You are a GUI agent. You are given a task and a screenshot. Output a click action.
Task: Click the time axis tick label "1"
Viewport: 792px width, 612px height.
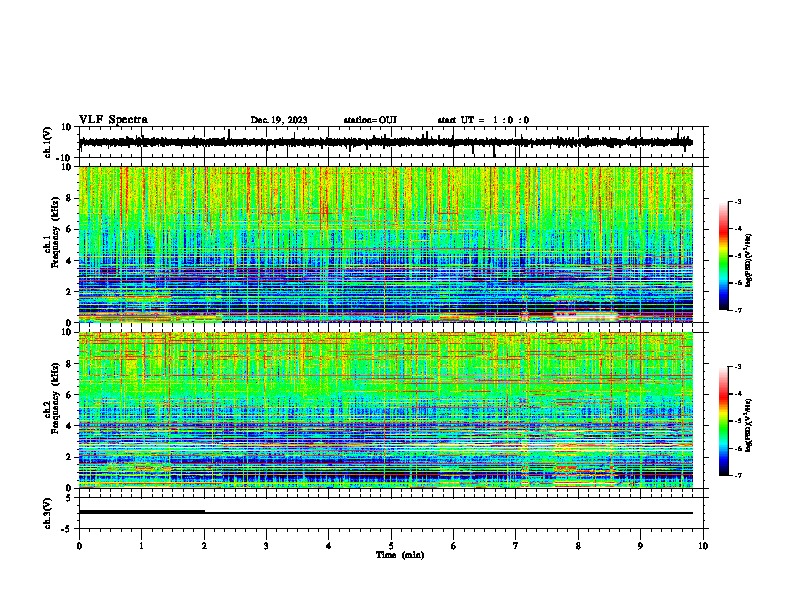click(x=141, y=546)
